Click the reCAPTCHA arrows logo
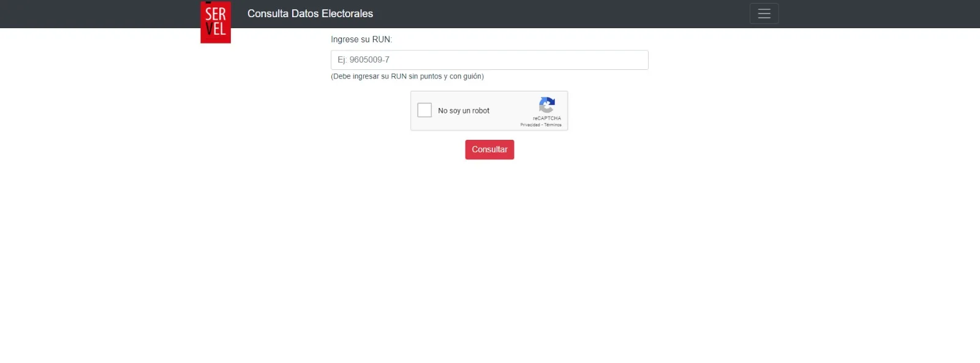The width and height of the screenshot is (980, 363). click(x=547, y=105)
